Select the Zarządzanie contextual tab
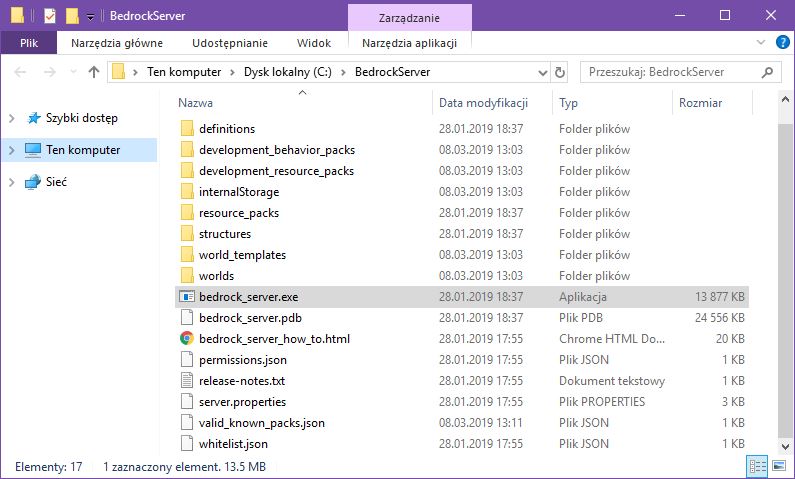Viewport: 795px width, 479px height. pyautogui.click(x=409, y=18)
